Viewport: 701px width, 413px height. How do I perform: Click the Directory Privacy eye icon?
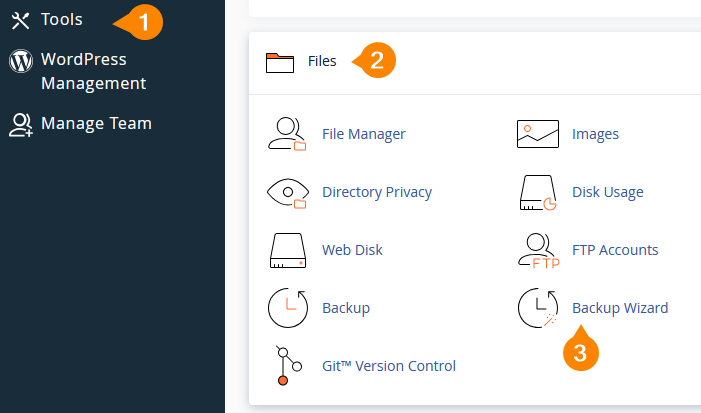pyautogui.click(x=288, y=193)
